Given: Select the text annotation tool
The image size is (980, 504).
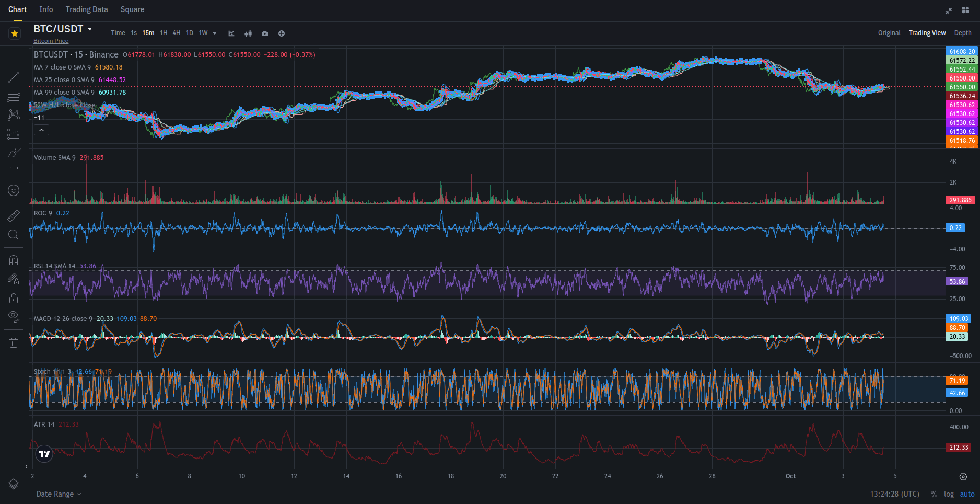Looking at the screenshot, I should coord(14,171).
